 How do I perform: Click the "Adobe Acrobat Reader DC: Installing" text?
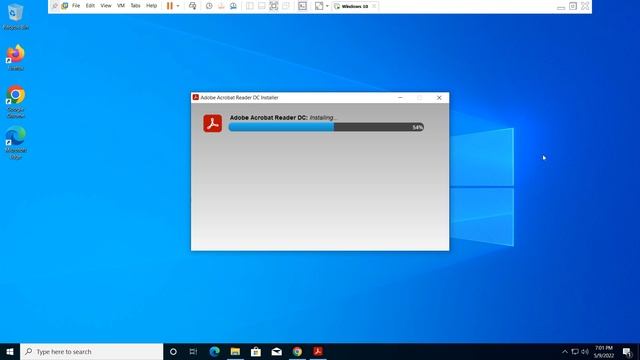coord(283,118)
